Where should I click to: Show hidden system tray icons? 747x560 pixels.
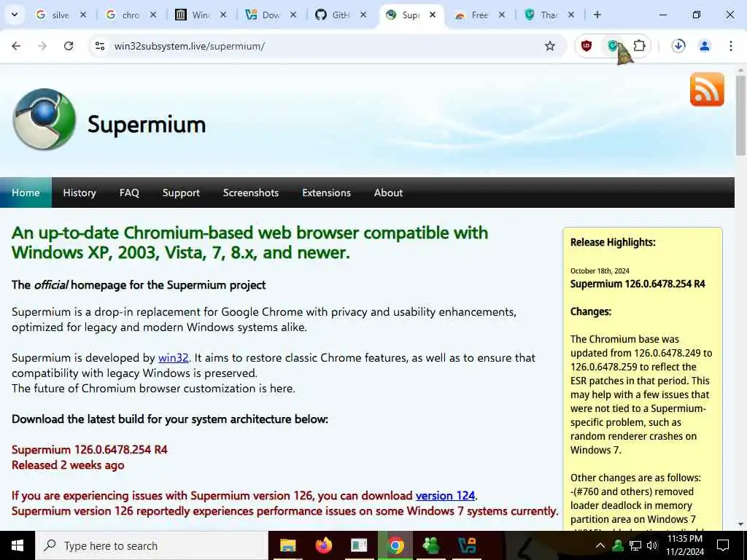[600, 545]
